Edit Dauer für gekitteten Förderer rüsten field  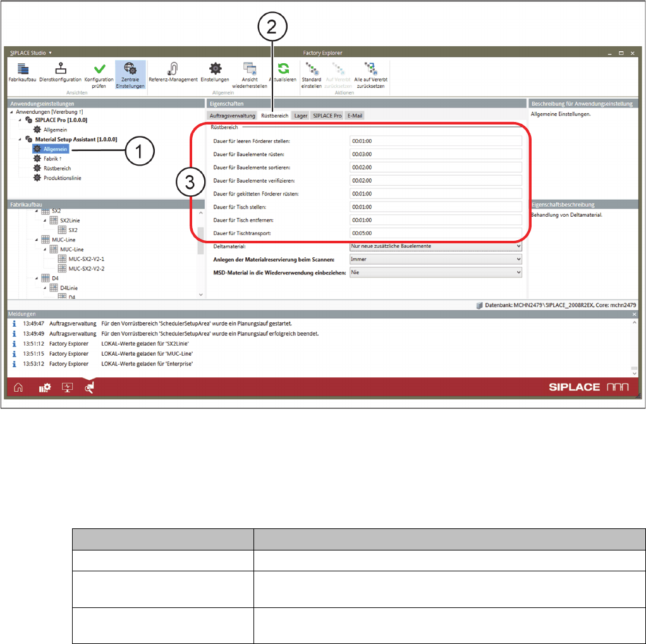(436, 193)
